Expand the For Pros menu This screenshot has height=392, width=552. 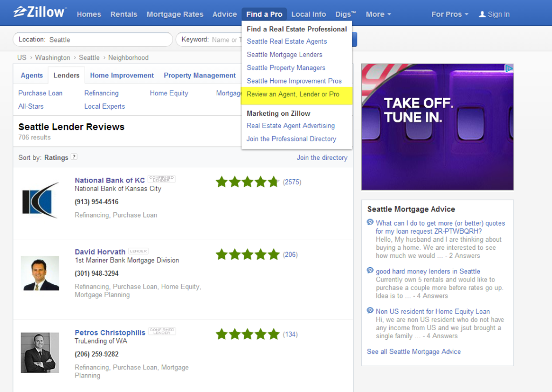(x=450, y=15)
